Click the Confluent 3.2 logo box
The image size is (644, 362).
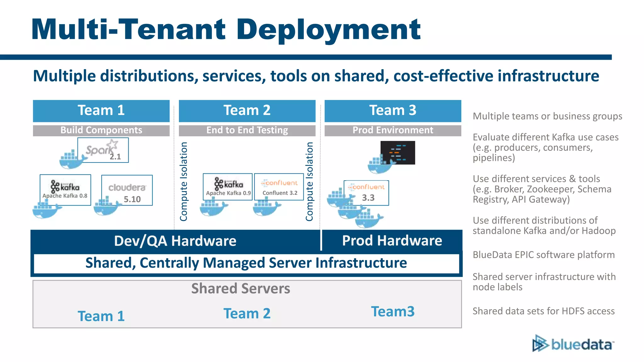[279, 187]
